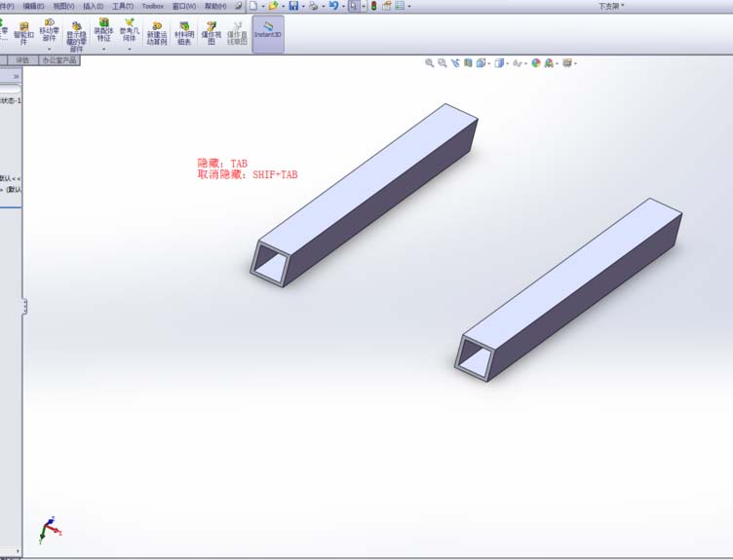Screen dimensions: 733x560
Task: Click the 爆炸视图 (Exploded View) tool
Action: (x=211, y=34)
